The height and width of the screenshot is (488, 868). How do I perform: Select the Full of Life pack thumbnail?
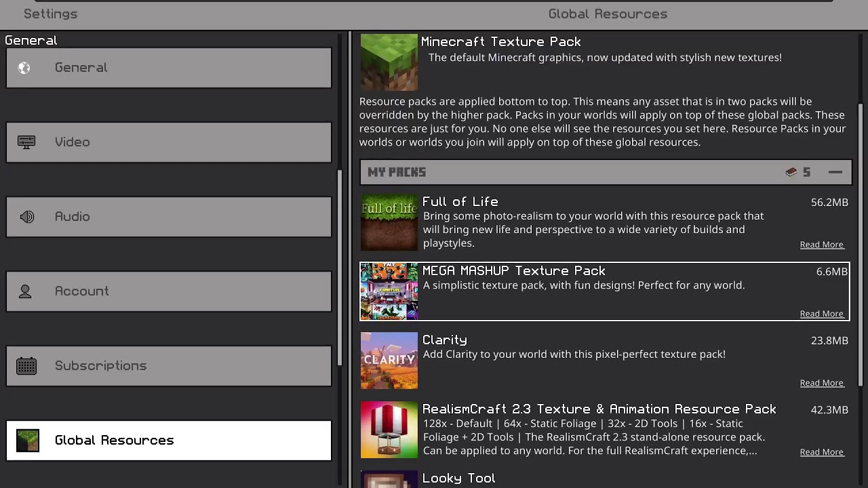coord(389,222)
